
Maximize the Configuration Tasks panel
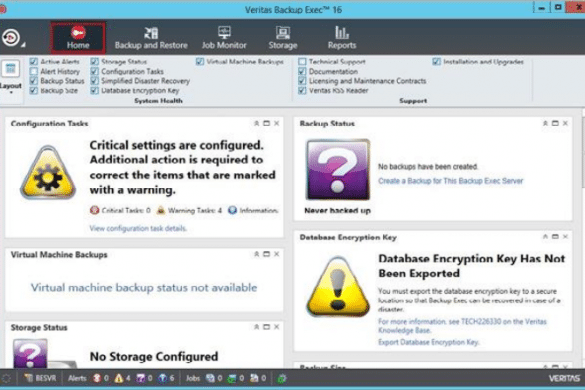(x=266, y=124)
